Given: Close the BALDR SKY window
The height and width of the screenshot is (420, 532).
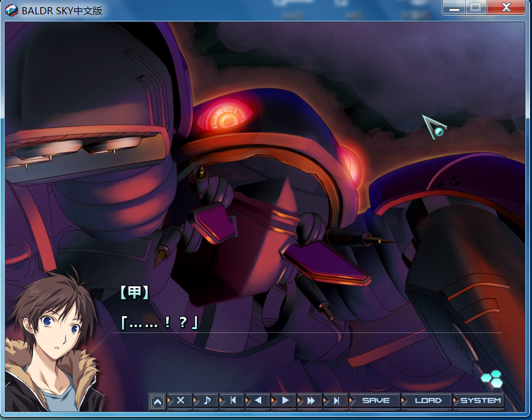Looking at the screenshot, I should coord(506,7).
